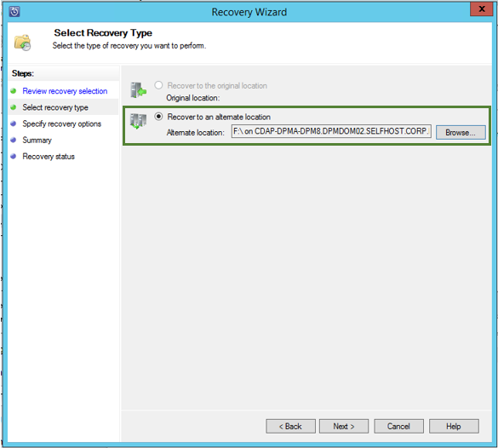Image resolution: width=498 pixels, height=448 pixels.
Task: Click the folder recovery icon in the header
Action: pos(22,43)
